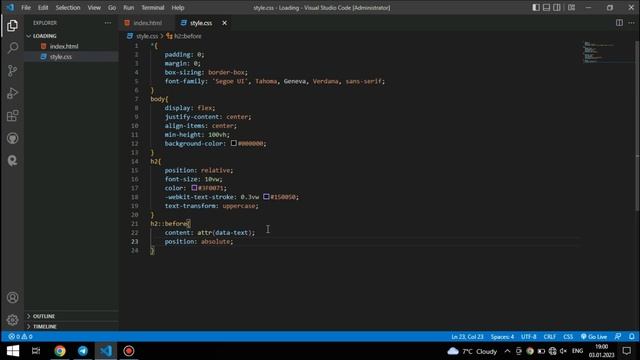
Task: Click Task View on taskbar
Action: click(x=36, y=351)
